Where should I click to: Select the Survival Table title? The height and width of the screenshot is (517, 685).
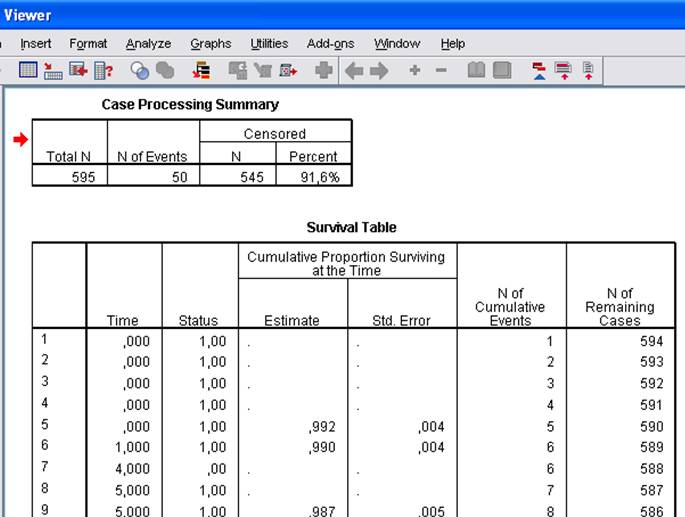(351, 227)
